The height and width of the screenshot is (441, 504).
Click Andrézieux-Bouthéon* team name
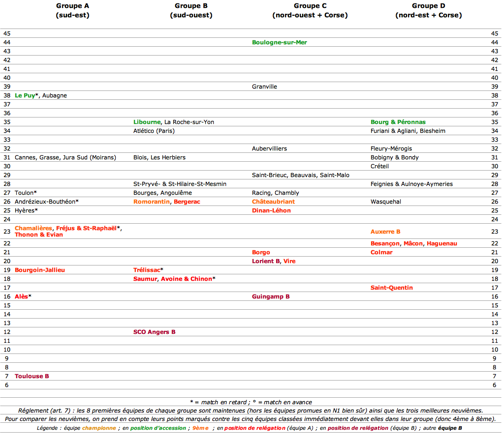tap(47, 202)
